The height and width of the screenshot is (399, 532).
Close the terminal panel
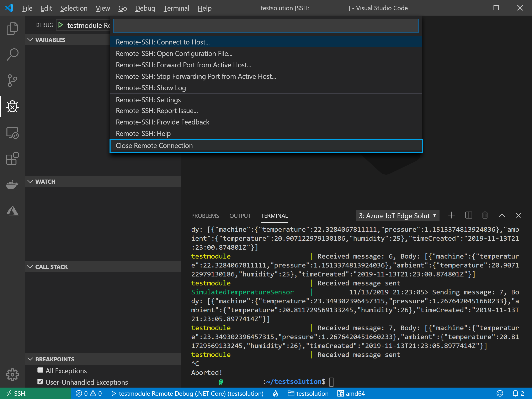(518, 216)
